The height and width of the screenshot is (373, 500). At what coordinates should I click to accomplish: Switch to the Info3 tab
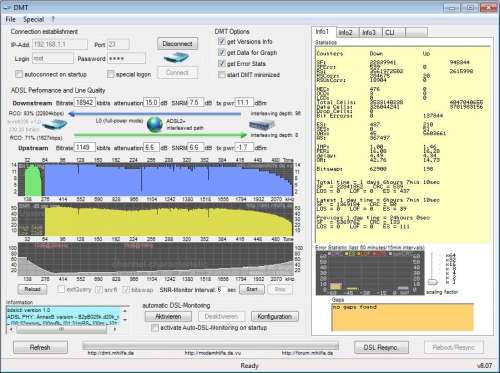pos(369,32)
